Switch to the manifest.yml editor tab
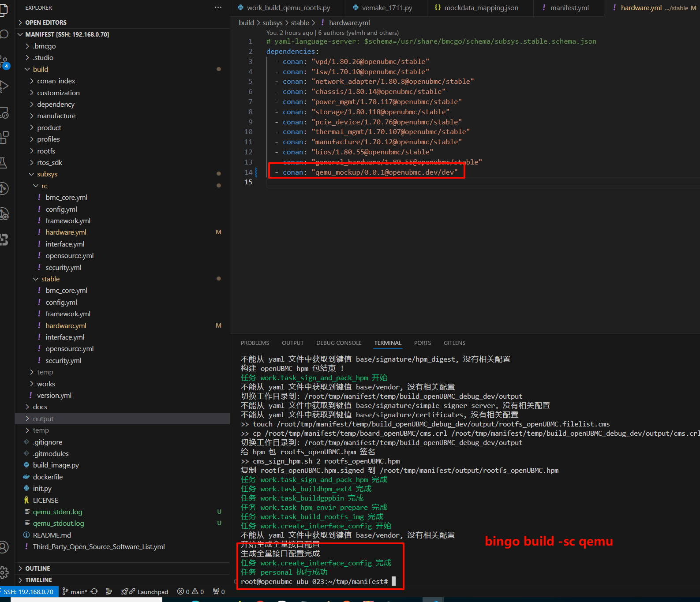Image resolution: width=700 pixels, height=602 pixels. coord(569,8)
